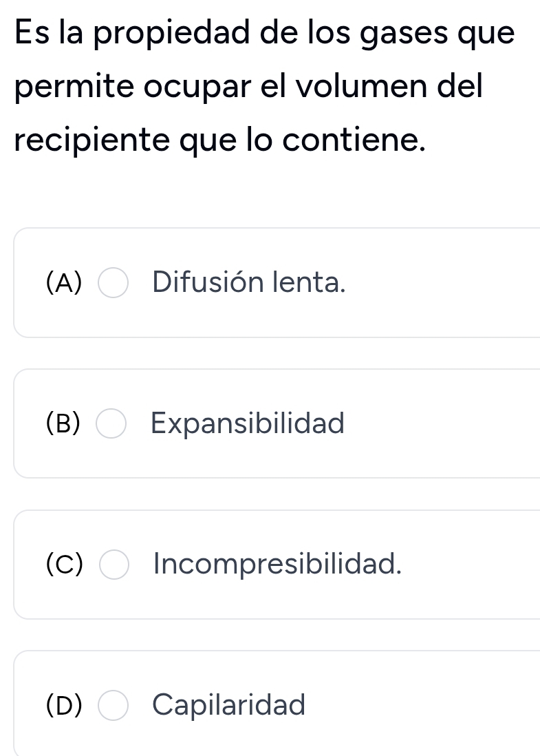This screenshot has width=540, height=756.
Task: Select the radio button for option C
Action: pyautogui.click(x=113, y=565)
